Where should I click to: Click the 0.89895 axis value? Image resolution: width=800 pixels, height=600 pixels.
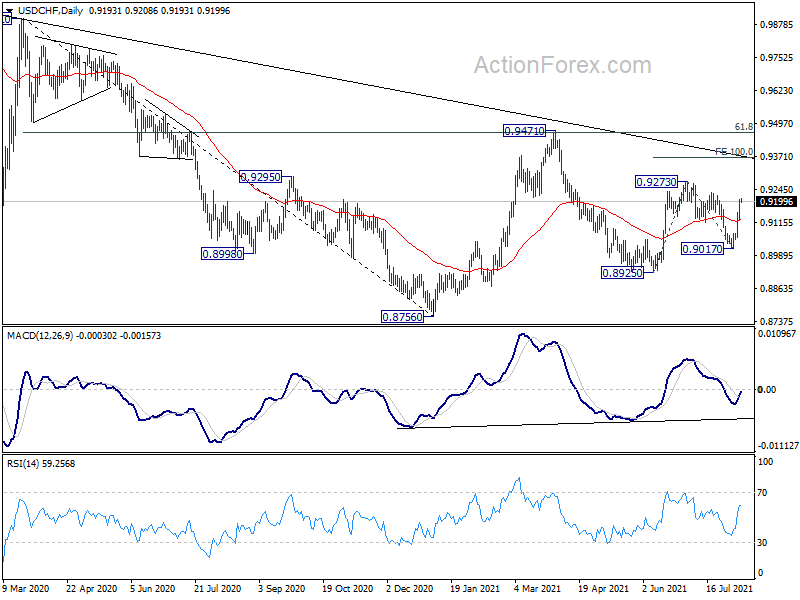(777, 256)
